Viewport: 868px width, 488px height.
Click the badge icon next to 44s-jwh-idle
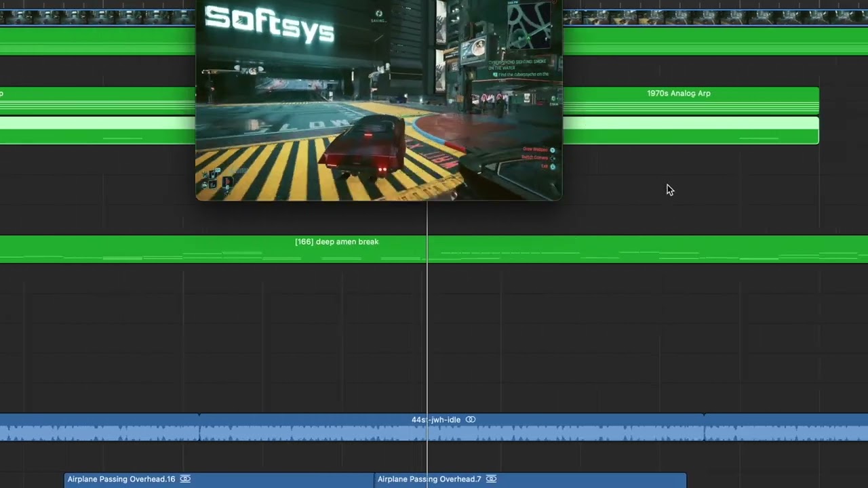(471, 420)
